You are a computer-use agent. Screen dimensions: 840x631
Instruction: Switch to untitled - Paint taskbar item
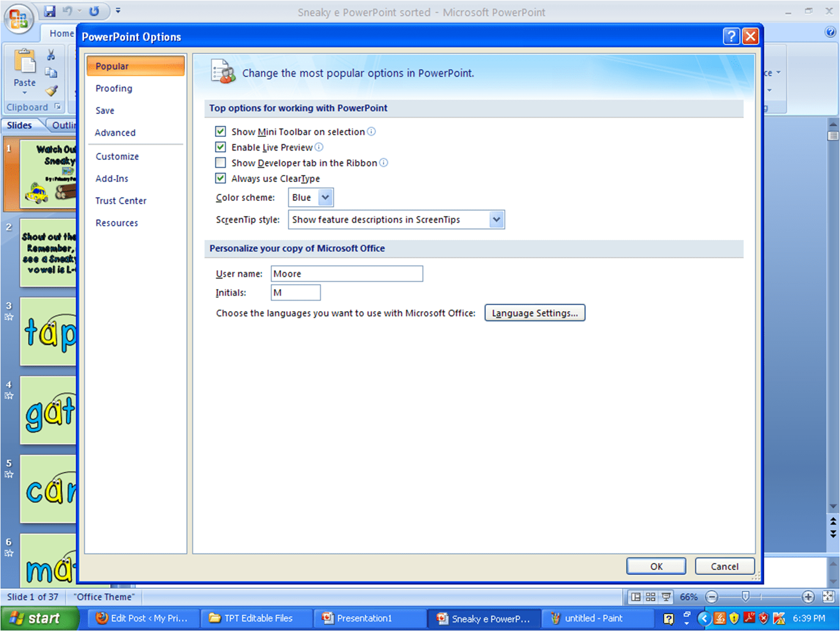pos(598,618)
